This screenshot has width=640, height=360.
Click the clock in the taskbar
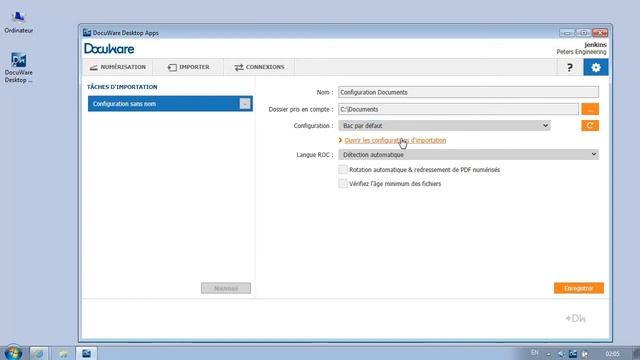[x=612, y=354]
